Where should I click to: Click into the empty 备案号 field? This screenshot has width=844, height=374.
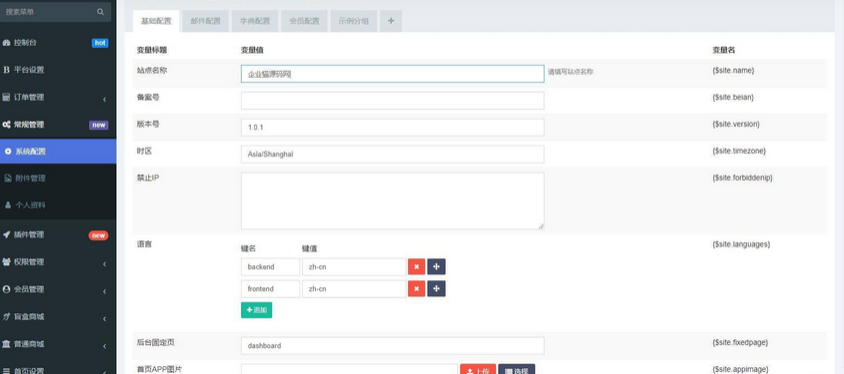coord(392,101)
